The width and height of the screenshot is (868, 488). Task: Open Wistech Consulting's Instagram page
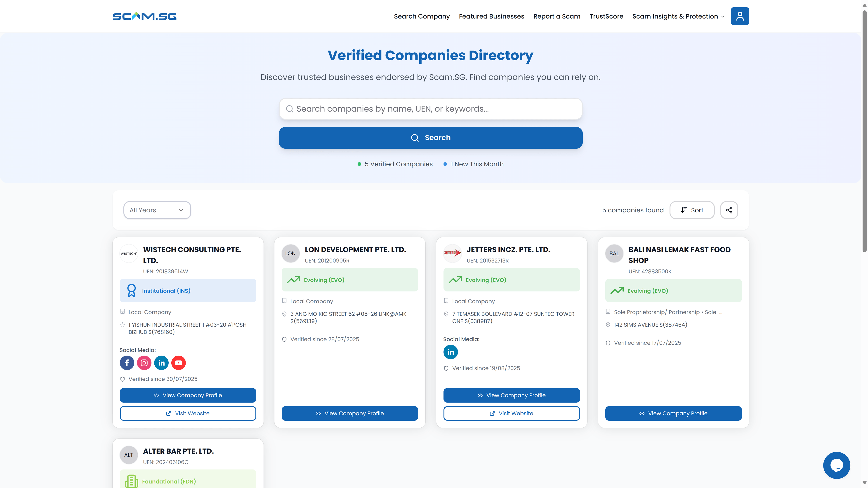144,363
